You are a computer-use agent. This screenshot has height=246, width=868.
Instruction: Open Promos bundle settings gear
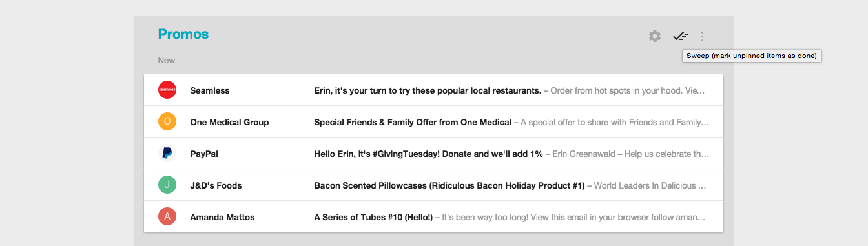(655, 36)
